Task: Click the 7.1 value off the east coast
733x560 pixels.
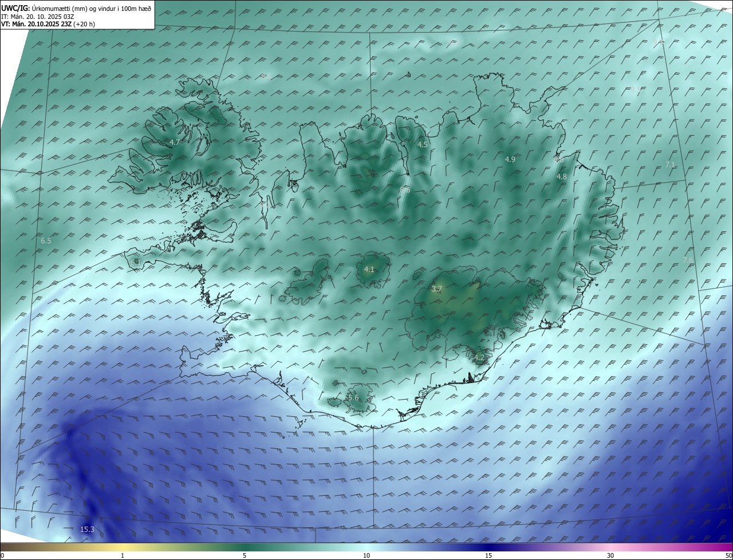Action: pos(670,165)
